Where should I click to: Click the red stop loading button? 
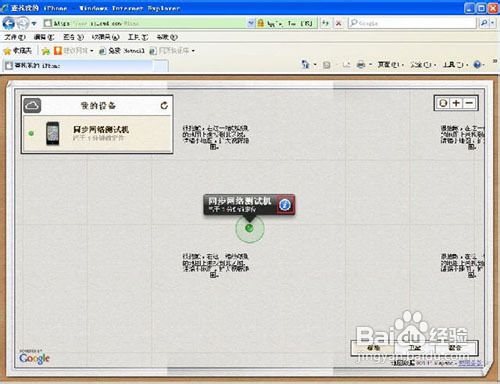(x=339, y=23)
